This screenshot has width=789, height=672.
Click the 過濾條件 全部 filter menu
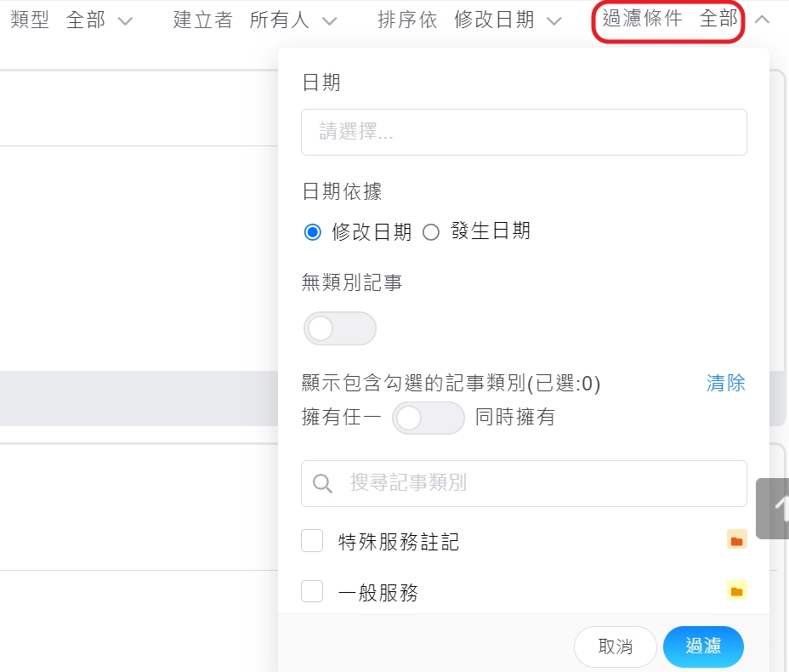[669, 20]
